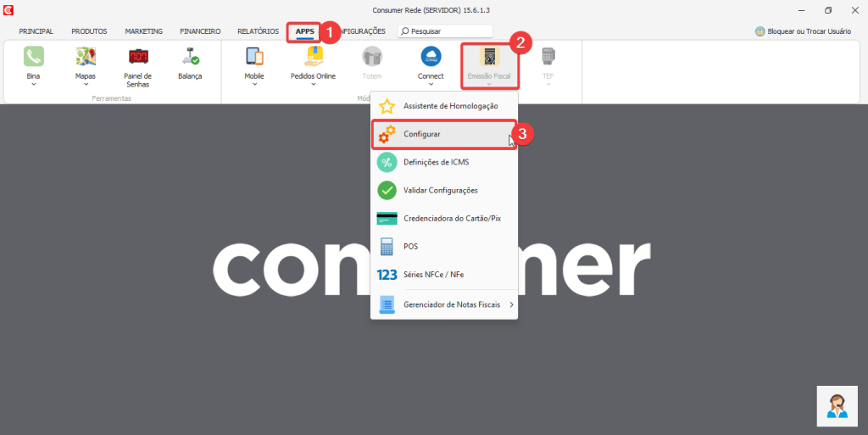Expand Gerenciador de Notas Fiscais submenu
Screen dimensions: 868x435
click(x=510, y=304)
